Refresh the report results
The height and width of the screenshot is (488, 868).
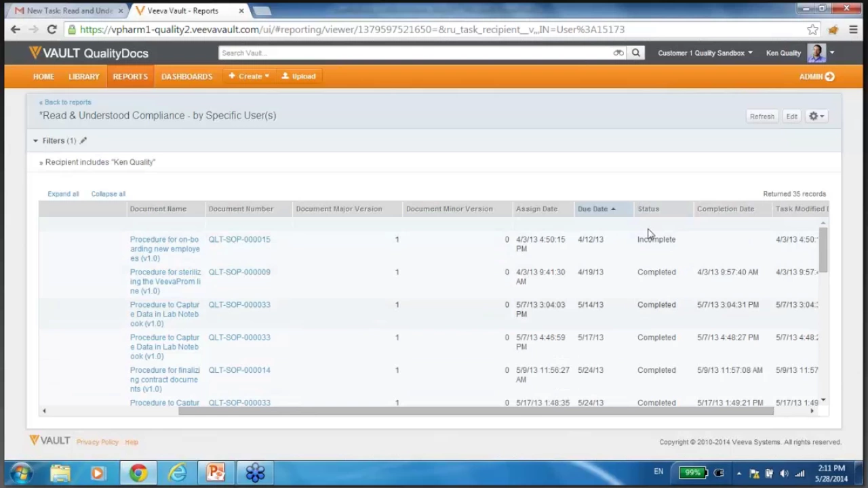(762, 117)
